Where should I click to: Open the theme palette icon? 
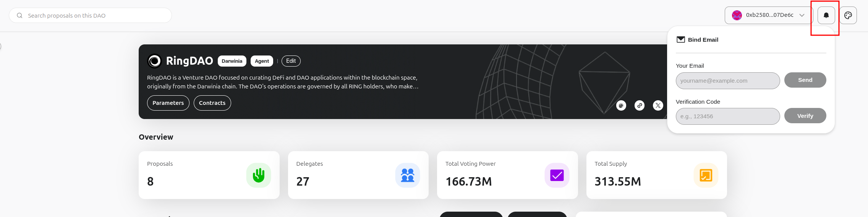[x=848, y=15]
